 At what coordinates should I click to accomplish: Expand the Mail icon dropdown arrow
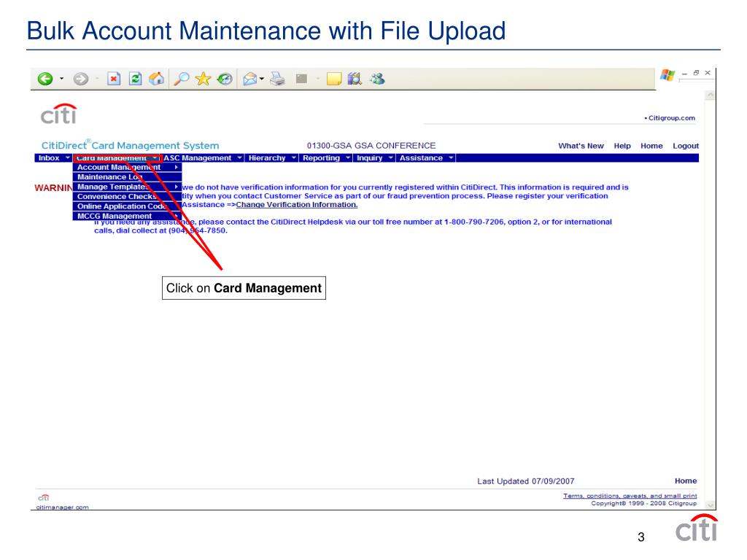click(262, 79)
